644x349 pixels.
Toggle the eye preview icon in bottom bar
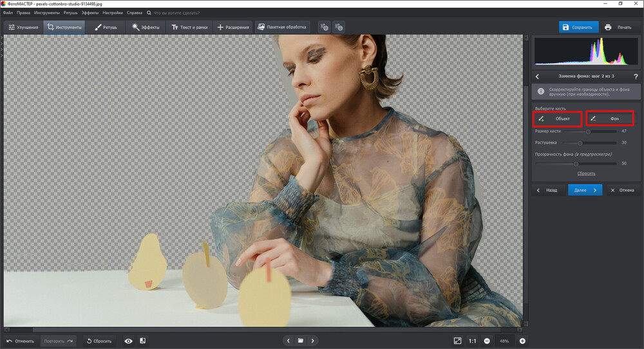point(129,341)
